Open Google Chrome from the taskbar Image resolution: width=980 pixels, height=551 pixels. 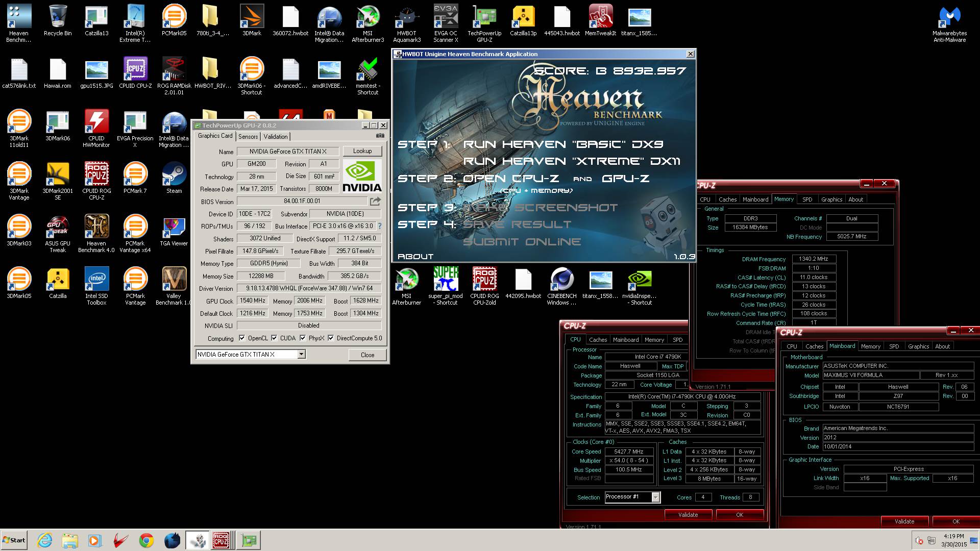pos(146,540)
